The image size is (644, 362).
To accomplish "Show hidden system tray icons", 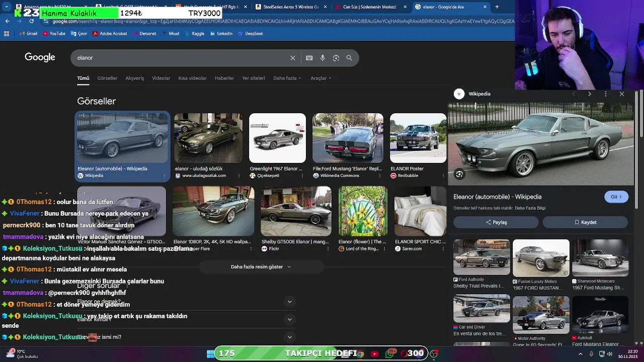I will [x=580, y=354].
